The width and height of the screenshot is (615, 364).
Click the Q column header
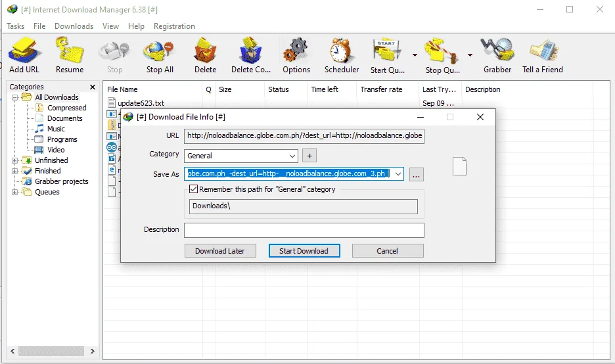click(209, 89)
